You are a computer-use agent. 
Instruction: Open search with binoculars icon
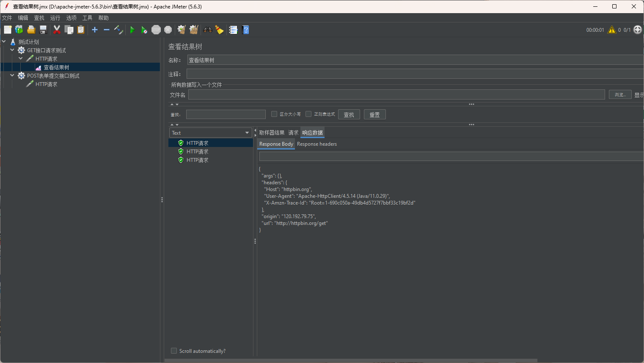[208, 30]
